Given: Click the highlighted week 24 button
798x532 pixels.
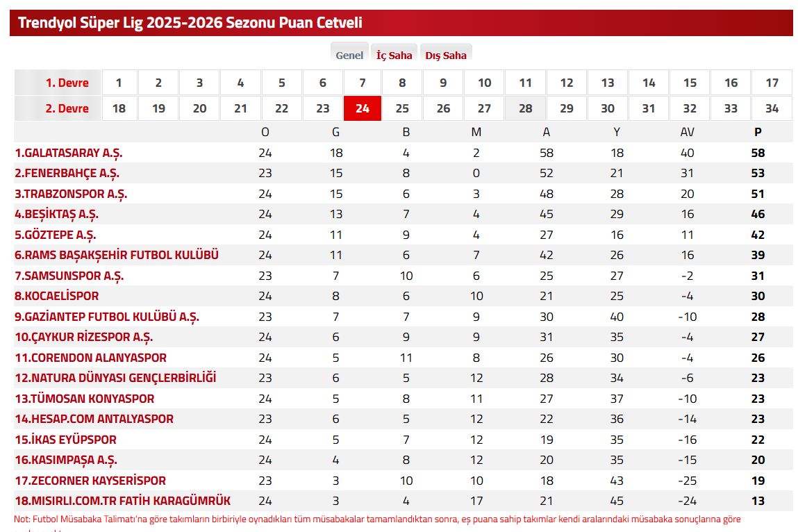Looking at the screenshot, I should [x=363, y=108].
